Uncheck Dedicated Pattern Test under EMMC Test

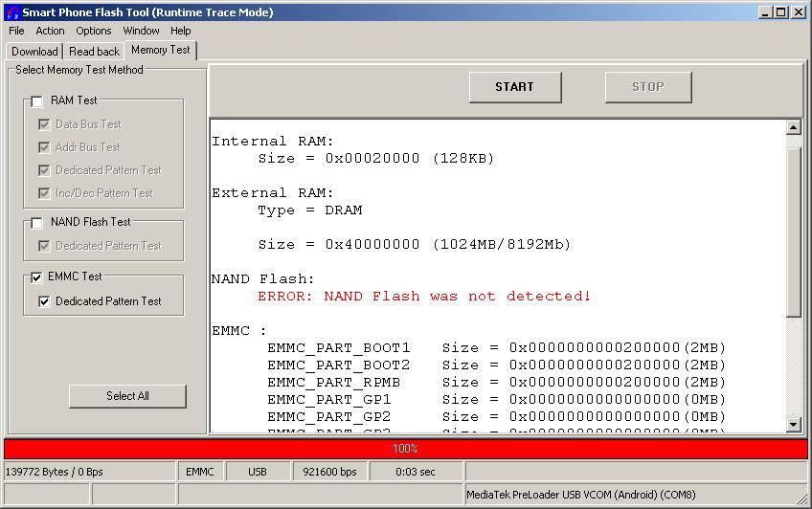pos(45,301)
